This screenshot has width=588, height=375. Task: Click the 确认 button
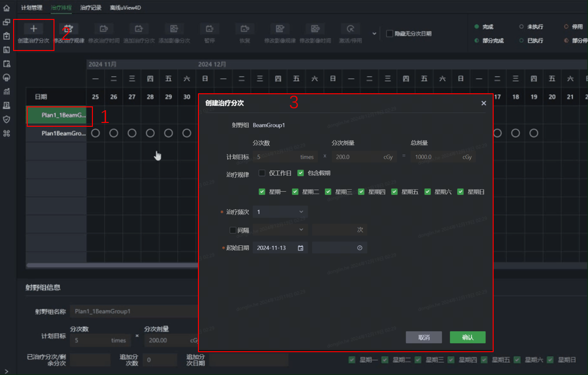click(x=468, y=337)
